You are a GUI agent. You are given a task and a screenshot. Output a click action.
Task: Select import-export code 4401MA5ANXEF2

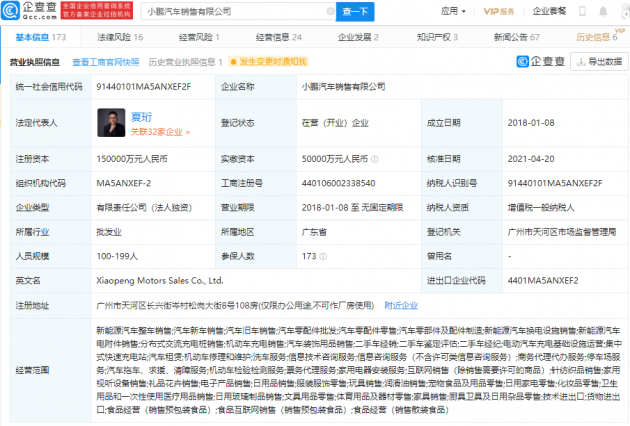[543, 281]
